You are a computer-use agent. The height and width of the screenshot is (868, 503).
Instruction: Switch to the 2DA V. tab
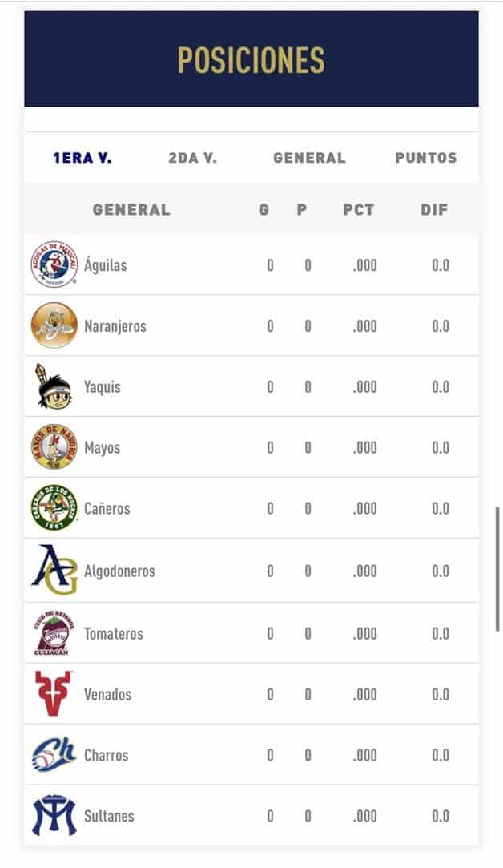[x=193, y=158]
